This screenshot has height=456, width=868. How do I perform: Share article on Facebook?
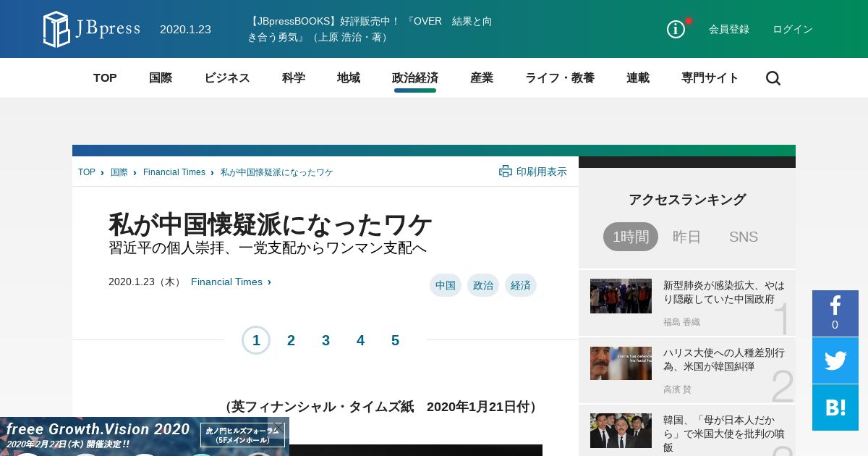pyautogui.click(x=835, y=313)
